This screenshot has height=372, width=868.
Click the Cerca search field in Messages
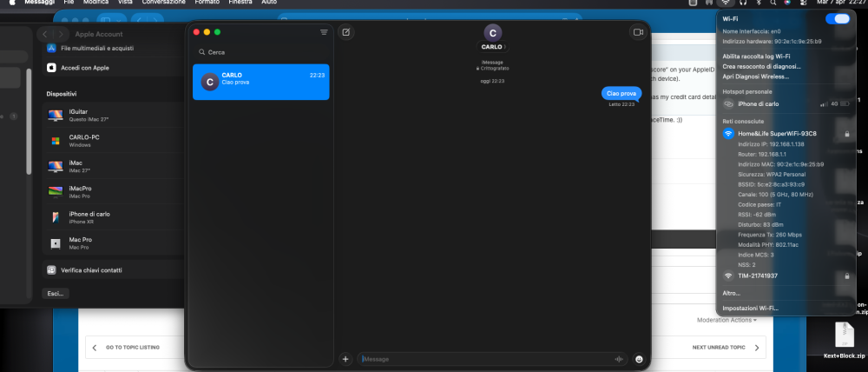[261, 52]
